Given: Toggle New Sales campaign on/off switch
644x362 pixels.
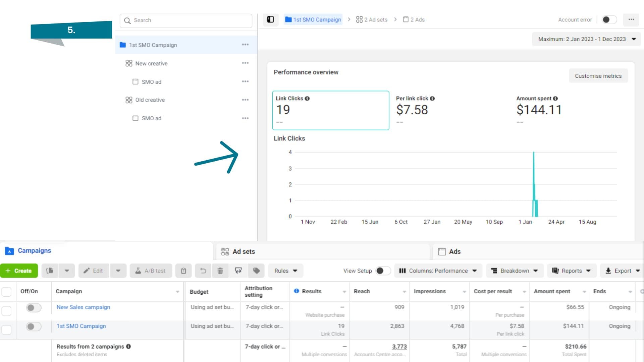Looking at the screenshot, I should pyautogui.click(x=34, y=307).
